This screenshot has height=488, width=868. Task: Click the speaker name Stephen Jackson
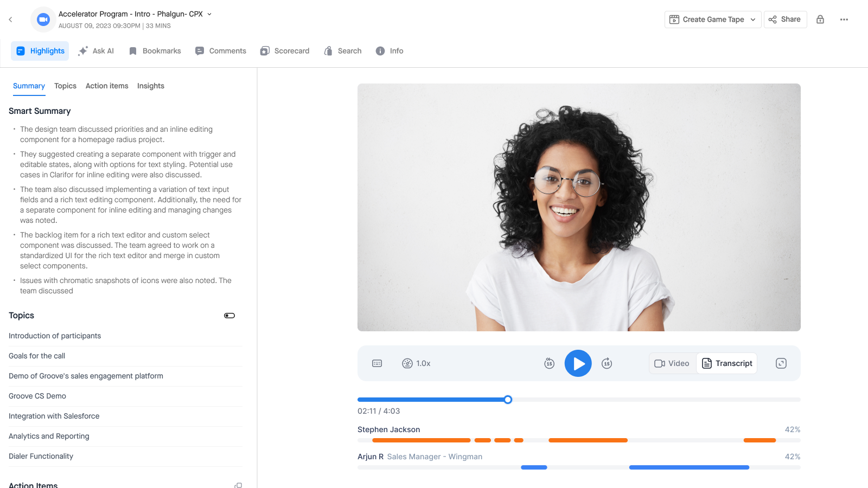tap(388, 429)
